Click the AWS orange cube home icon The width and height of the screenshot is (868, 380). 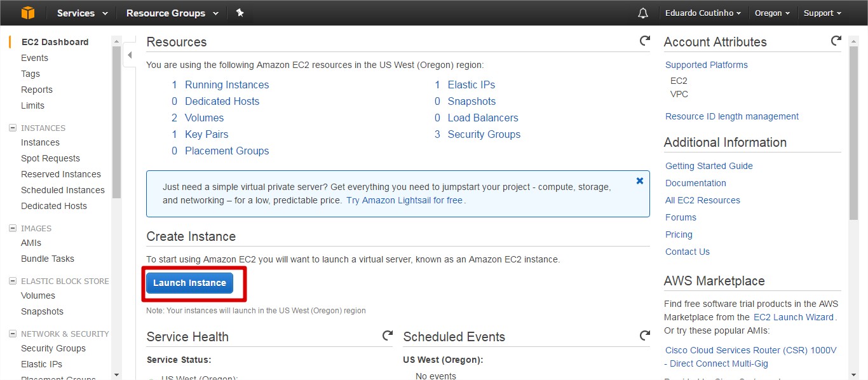tap(27, 13)
